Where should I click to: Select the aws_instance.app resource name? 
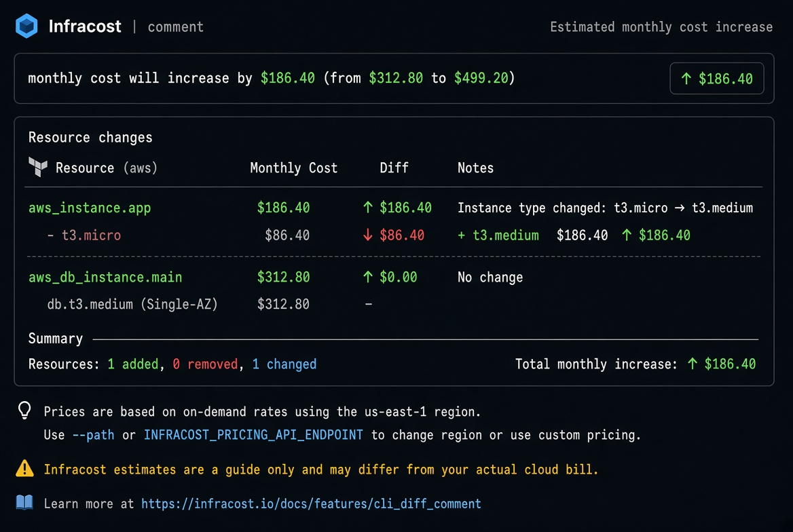coord(90,208)
